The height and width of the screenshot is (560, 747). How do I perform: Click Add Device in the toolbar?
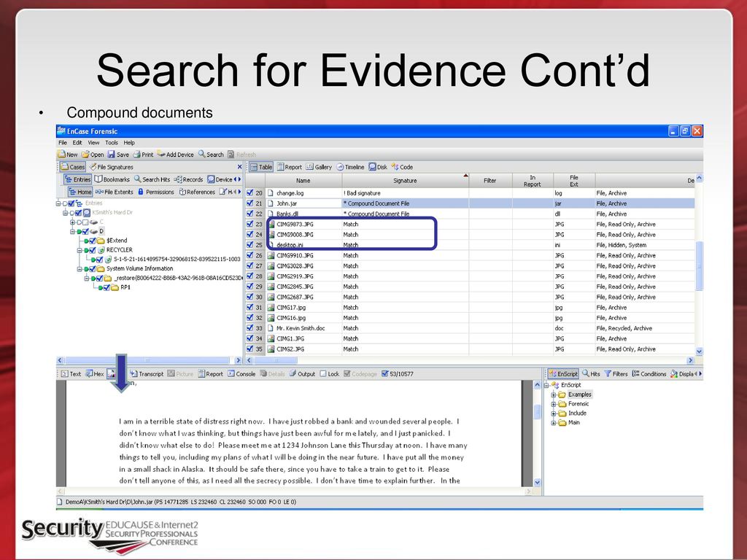[x=175, y=155]
